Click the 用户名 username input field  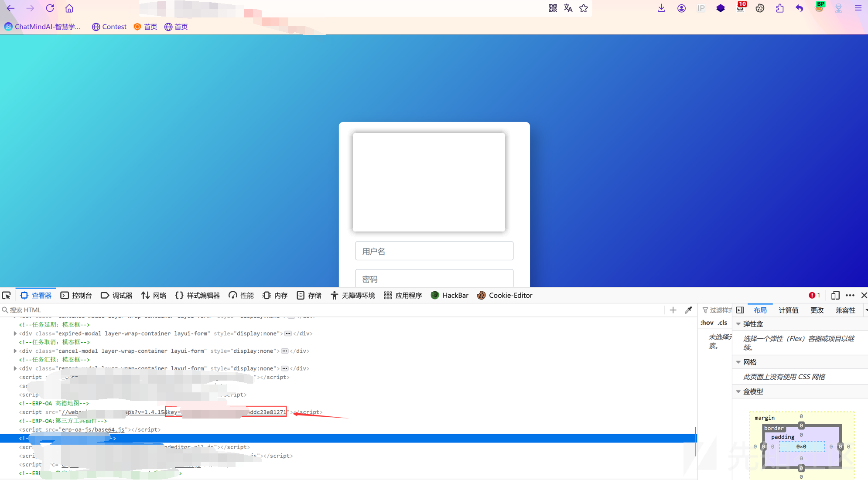[434, 251]
